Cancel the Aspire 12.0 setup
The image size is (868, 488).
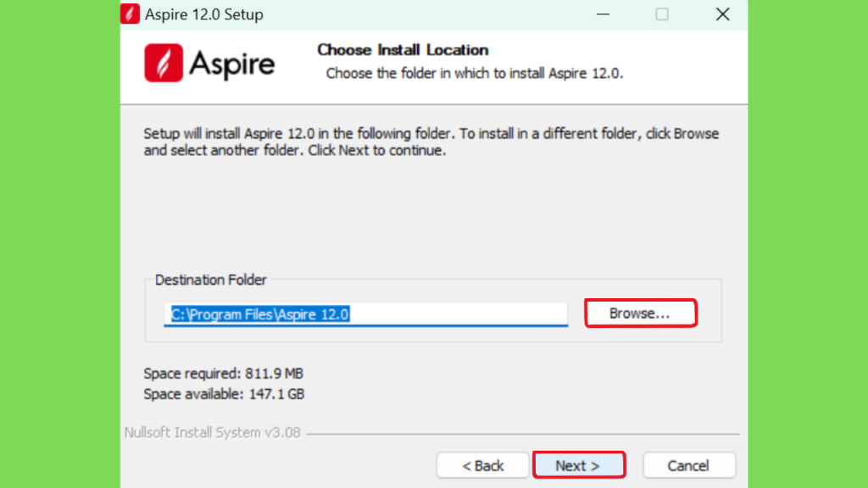[688, 465]
